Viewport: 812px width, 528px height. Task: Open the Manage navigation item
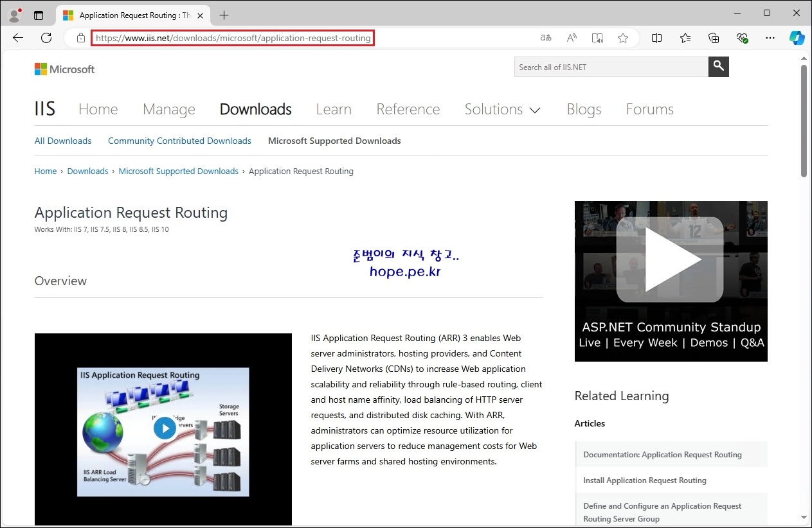coord(169,109)
